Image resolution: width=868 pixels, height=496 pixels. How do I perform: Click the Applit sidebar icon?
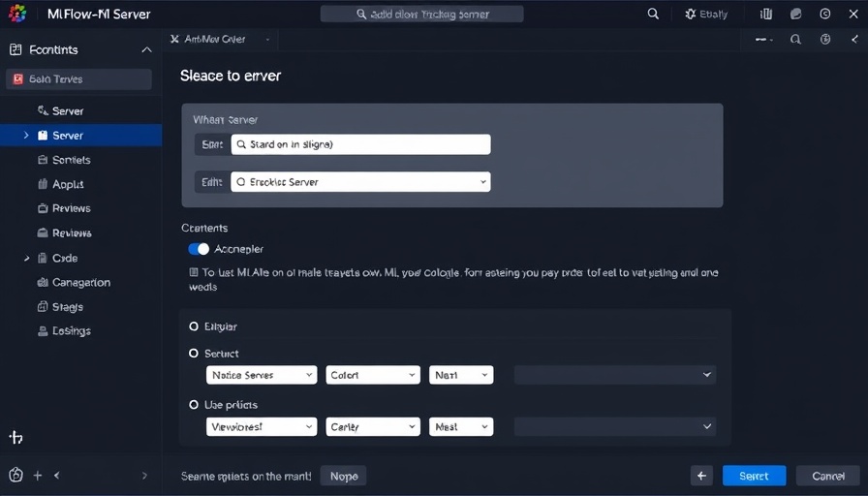point(43,184)
